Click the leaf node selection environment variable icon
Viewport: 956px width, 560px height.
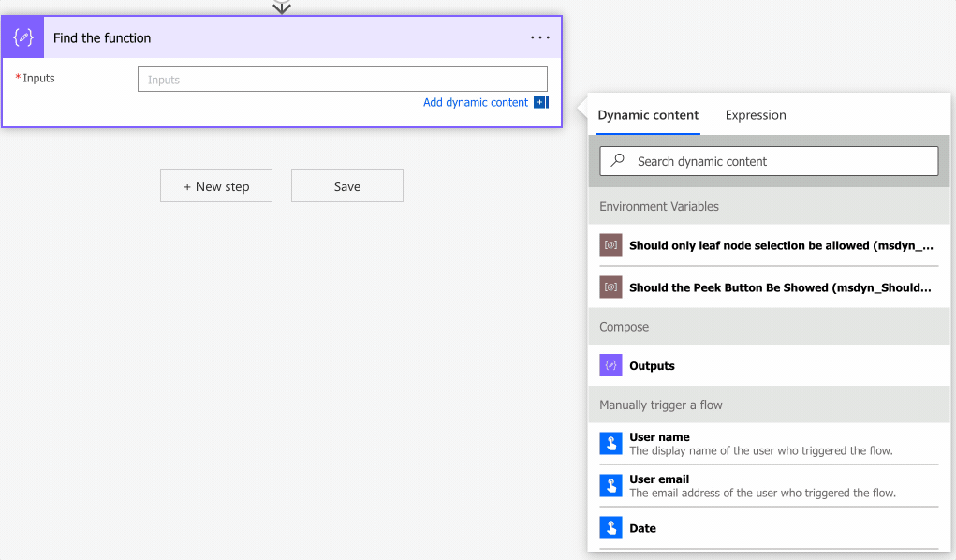click(x=610, y=245)
